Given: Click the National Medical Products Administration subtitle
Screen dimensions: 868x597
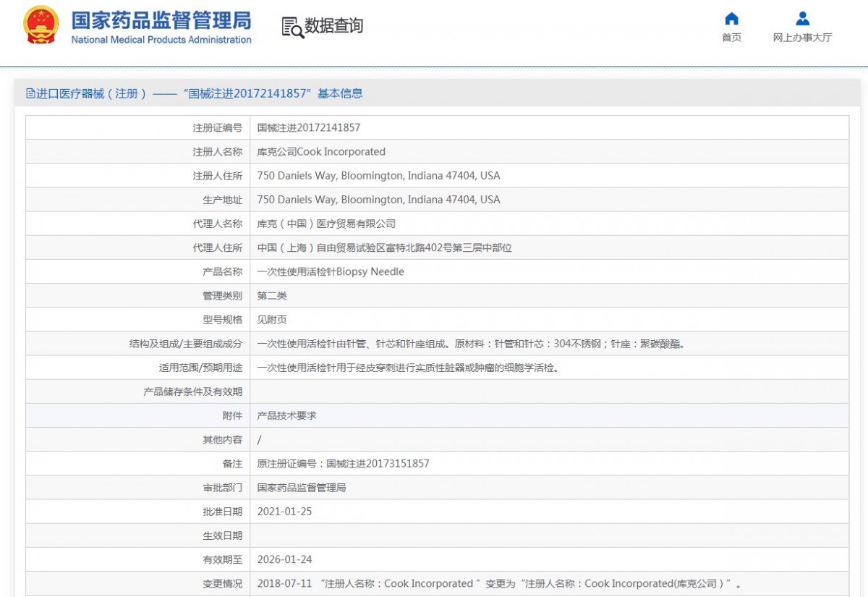Looking at the screenshot, I should tap(161, 40).
